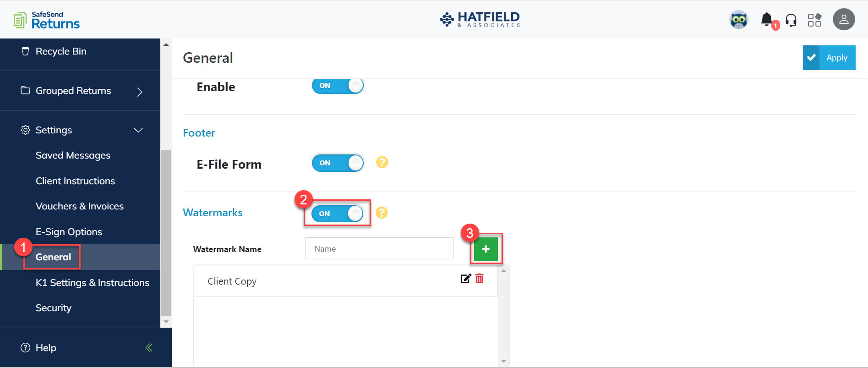Add a new watermark with the plus button
The width and height of the screenshot is (868, 368).
486,249
